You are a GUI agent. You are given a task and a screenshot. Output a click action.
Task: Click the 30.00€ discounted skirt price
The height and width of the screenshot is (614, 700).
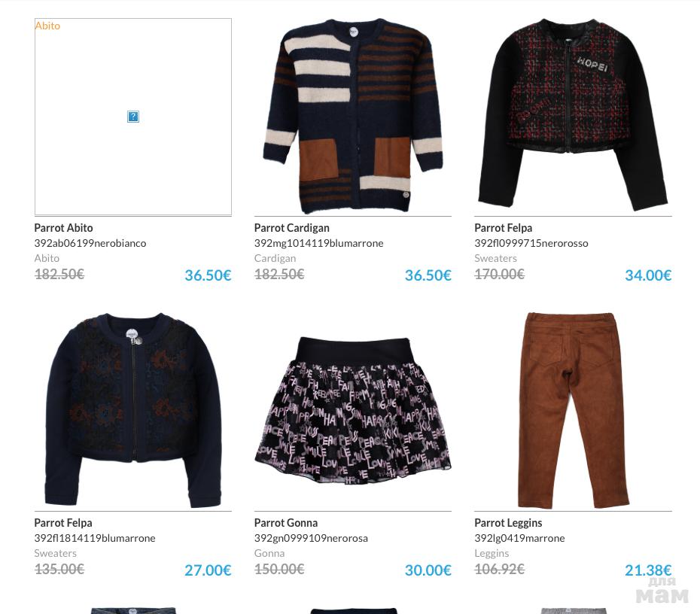428,570
